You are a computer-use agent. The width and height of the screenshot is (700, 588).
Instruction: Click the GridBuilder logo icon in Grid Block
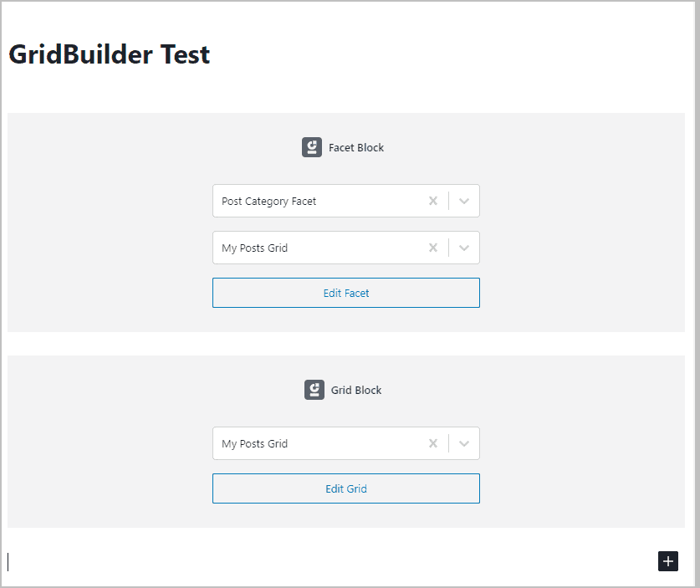point(314,389)
